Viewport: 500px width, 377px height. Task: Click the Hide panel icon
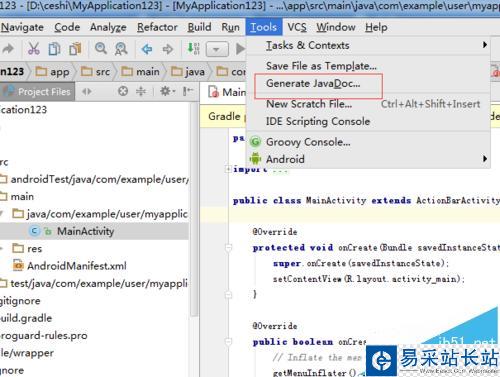(188, 91)
